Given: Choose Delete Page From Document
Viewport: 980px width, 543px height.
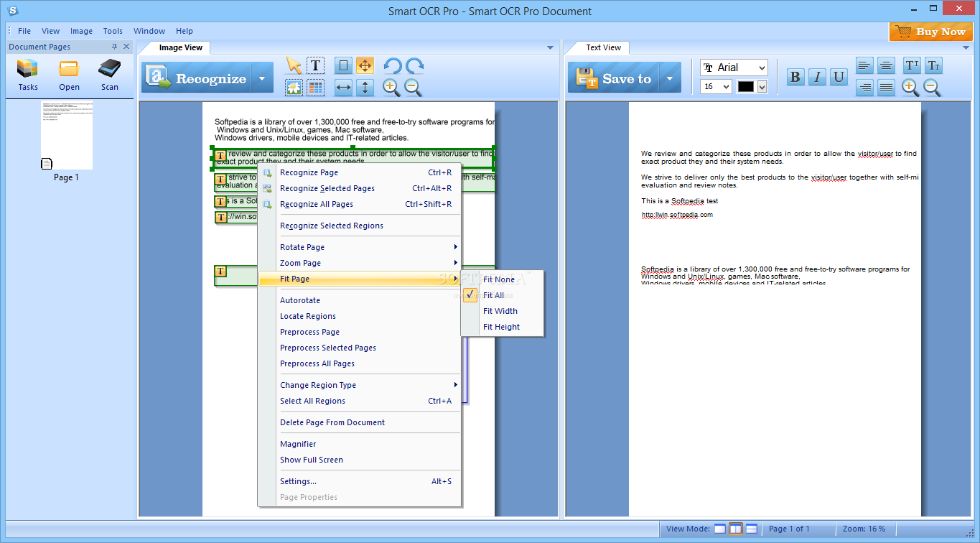Looking at the screenshot, I should 360,422.
